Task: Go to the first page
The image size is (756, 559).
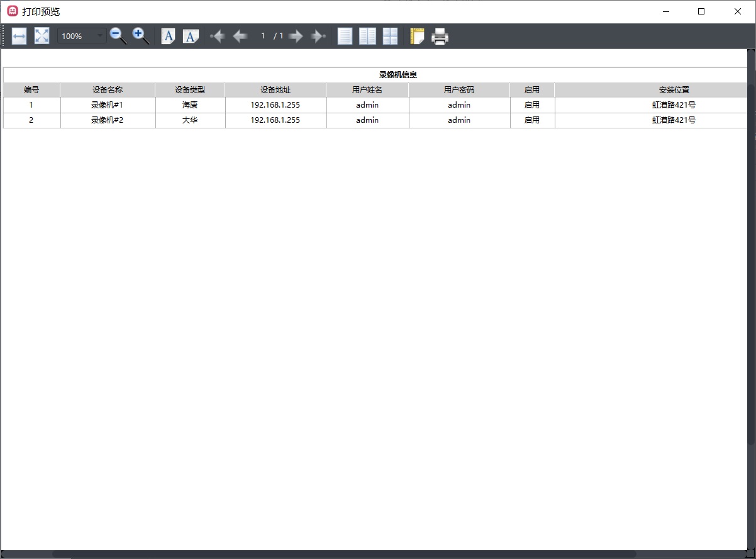Action: pos(217,37)
